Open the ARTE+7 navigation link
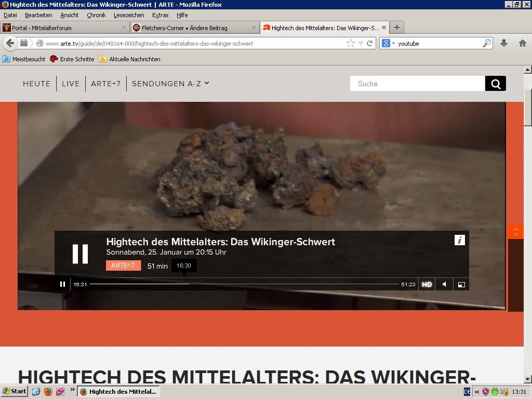The width and height of the screenshot is (532, 399). 105,84
